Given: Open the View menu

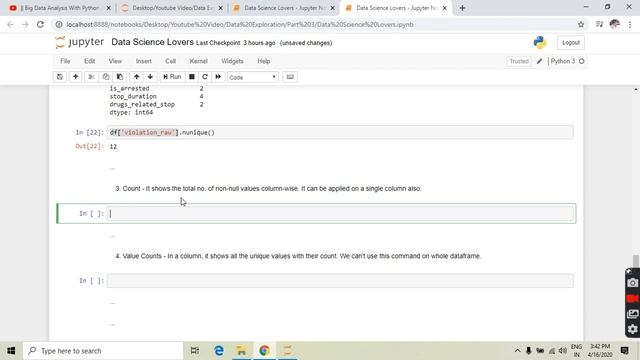Looking at the screenshot, I should tap(115, 61).
